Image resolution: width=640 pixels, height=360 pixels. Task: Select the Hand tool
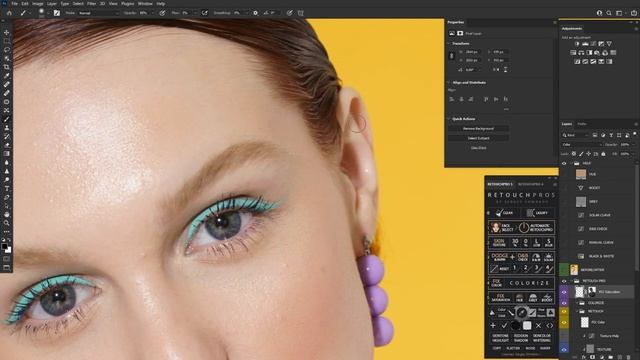(x=7, y=214)
